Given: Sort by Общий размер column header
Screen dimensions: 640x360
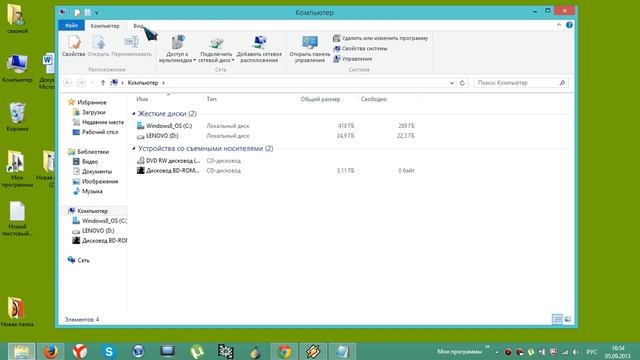Looking at the screenshot, I should [320, 99].
